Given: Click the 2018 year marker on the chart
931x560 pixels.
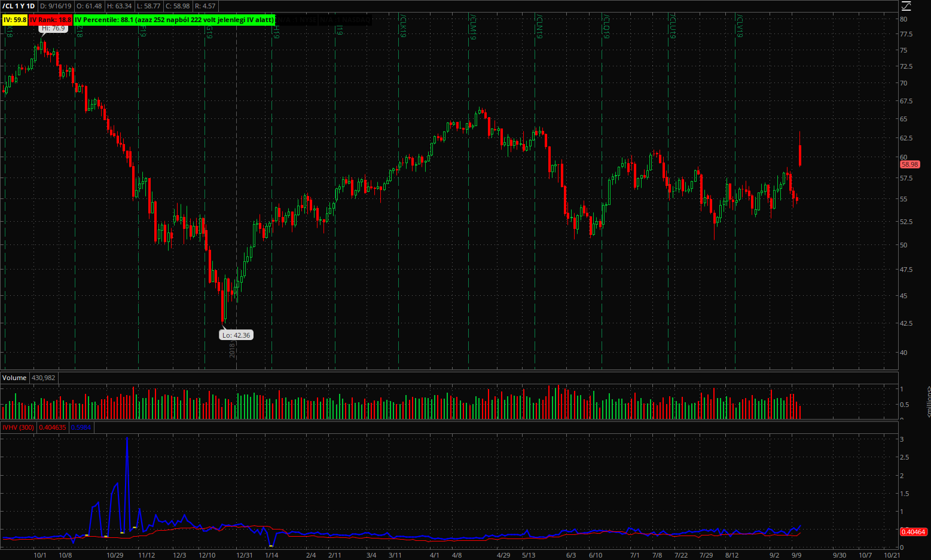Looking at the screenshot, I should pos(233,351).
